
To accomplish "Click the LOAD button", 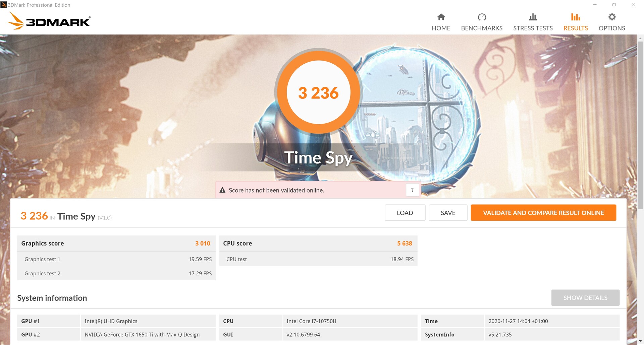I will [405, 213].
